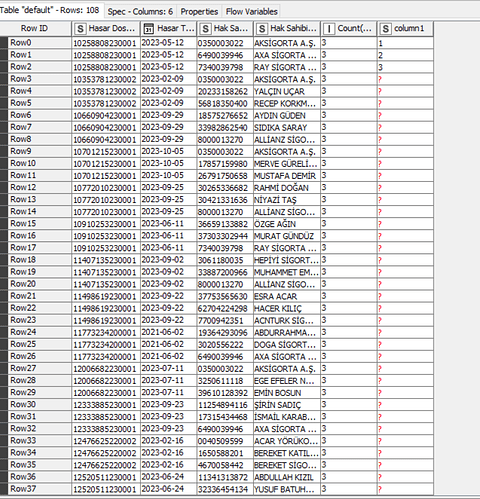
Task: Click NİYAZİ TAŞ name cell
Action: click(x=287, y=200)
